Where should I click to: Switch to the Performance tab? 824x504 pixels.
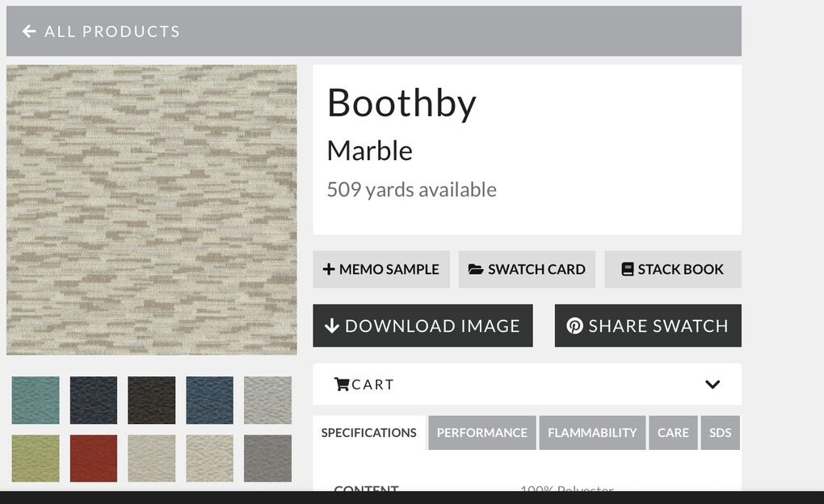(481, 432)
